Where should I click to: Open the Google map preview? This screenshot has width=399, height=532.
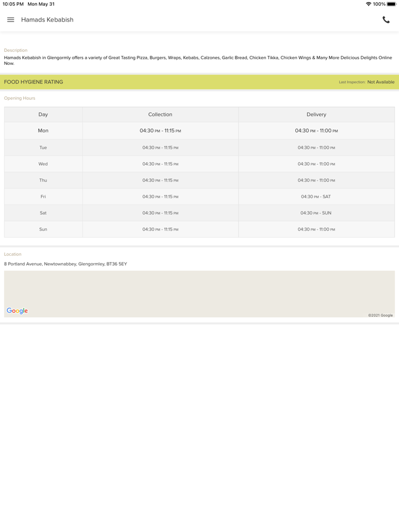click(x=199, y=294)
